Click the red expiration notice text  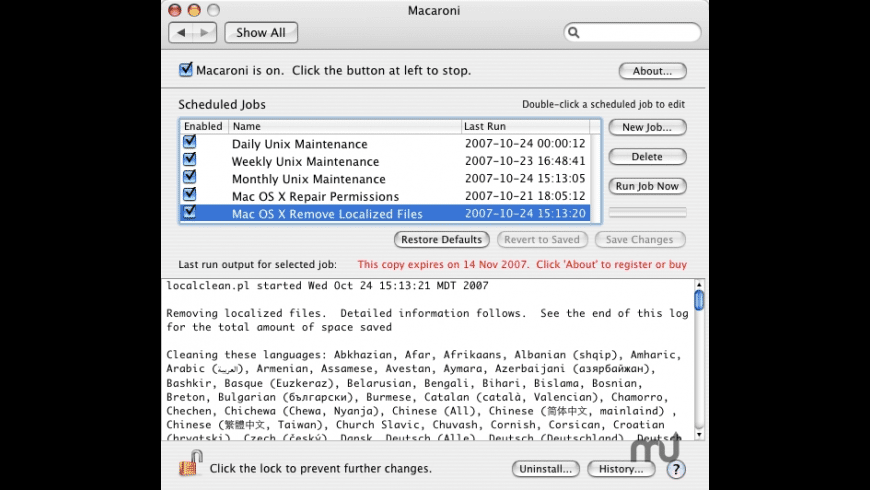[x=522, y=265]
